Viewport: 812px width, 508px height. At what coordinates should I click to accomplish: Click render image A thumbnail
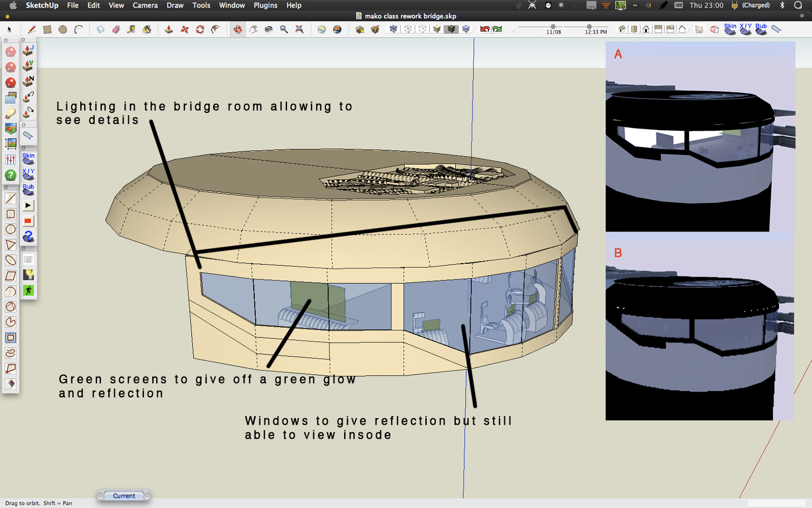pos(700,137)
